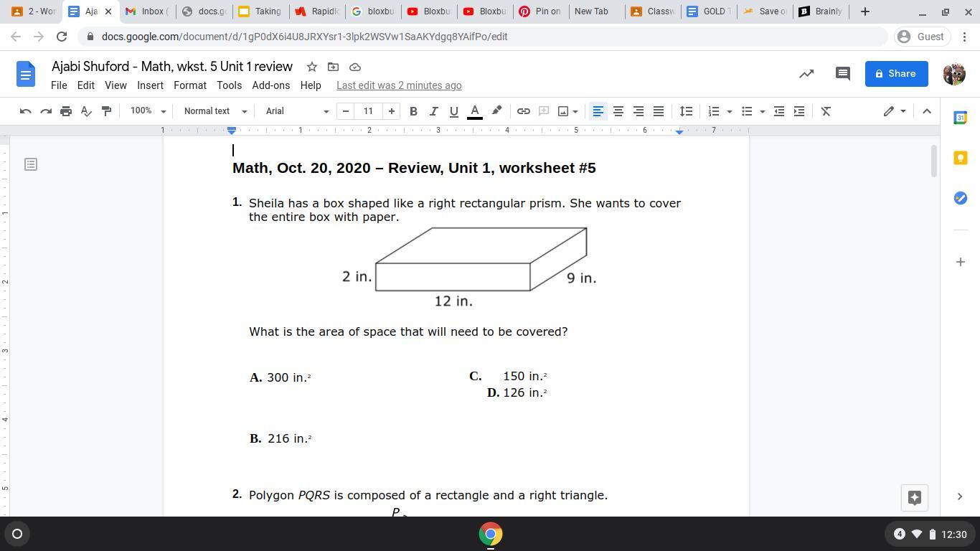The image size is (980, 551).
Task: Open the Format menu
Action: [x=190, y=85]
